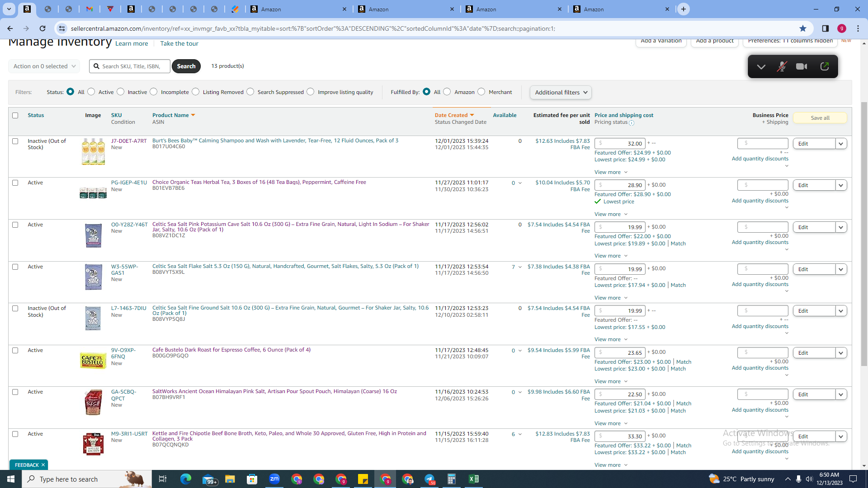Sort by the Date Created column

[x=454, y=115]
